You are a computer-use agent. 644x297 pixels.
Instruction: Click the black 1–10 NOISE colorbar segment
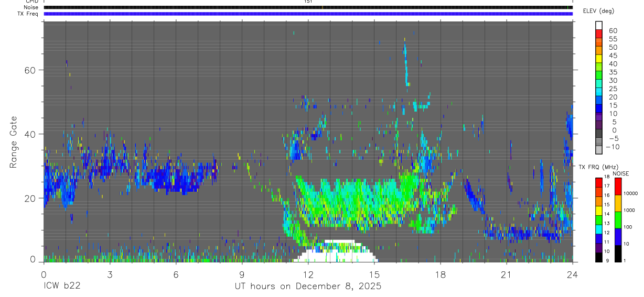pos(618,254)
